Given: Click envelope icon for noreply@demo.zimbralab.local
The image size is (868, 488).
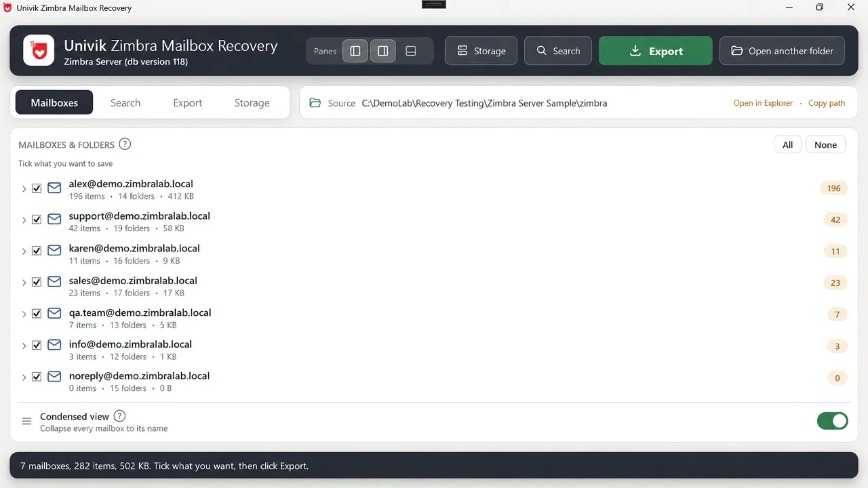Looking at the screenshot, I should pos(54,377).
